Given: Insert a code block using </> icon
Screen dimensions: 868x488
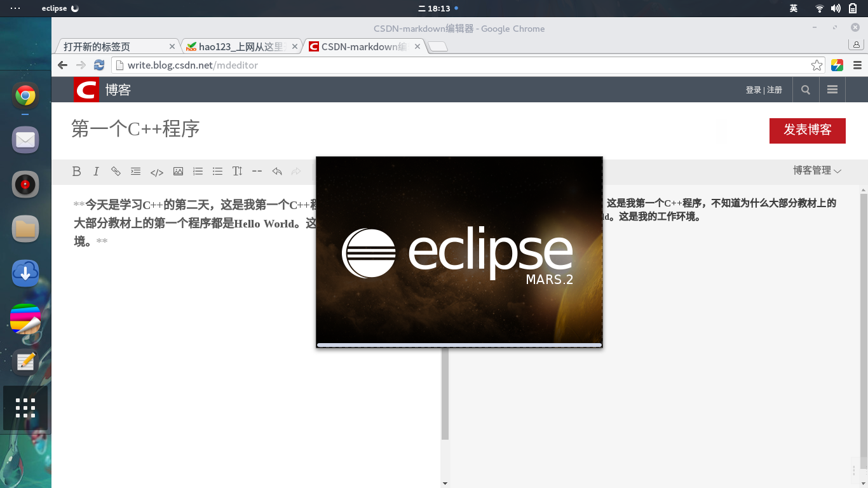Looking at the screenshot, I should coord(157,172).
